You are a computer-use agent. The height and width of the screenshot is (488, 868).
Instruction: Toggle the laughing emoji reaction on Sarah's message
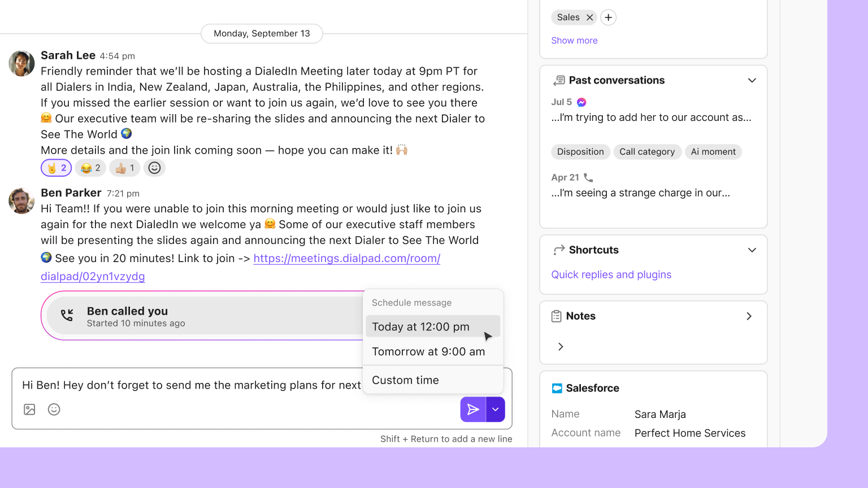[90, 168]
